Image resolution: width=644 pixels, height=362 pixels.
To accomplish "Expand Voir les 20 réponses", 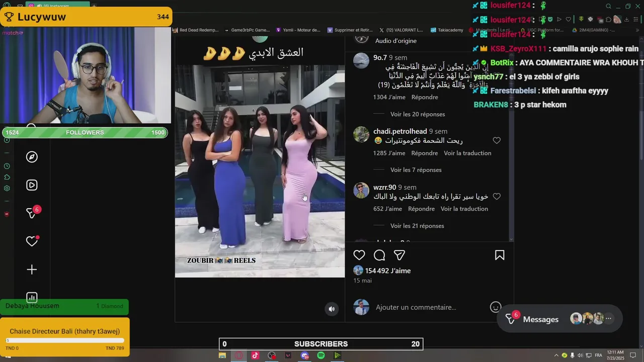I will [x=418, y=114].
